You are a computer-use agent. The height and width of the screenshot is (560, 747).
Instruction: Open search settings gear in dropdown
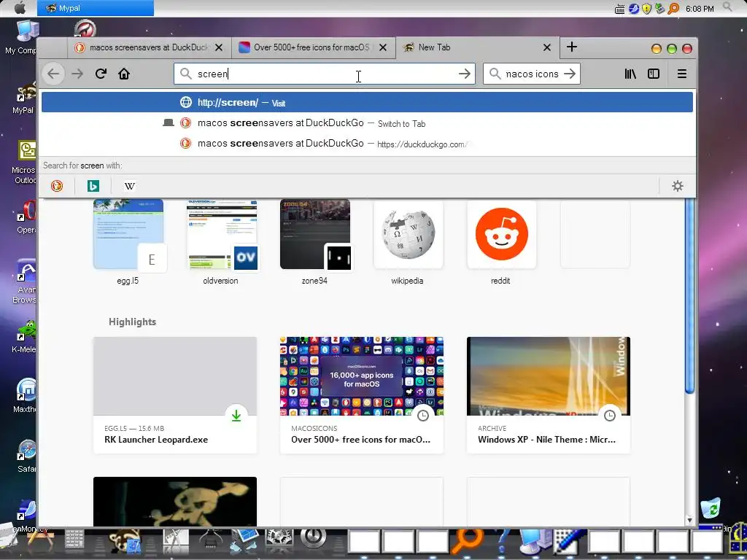pos(678,186)
